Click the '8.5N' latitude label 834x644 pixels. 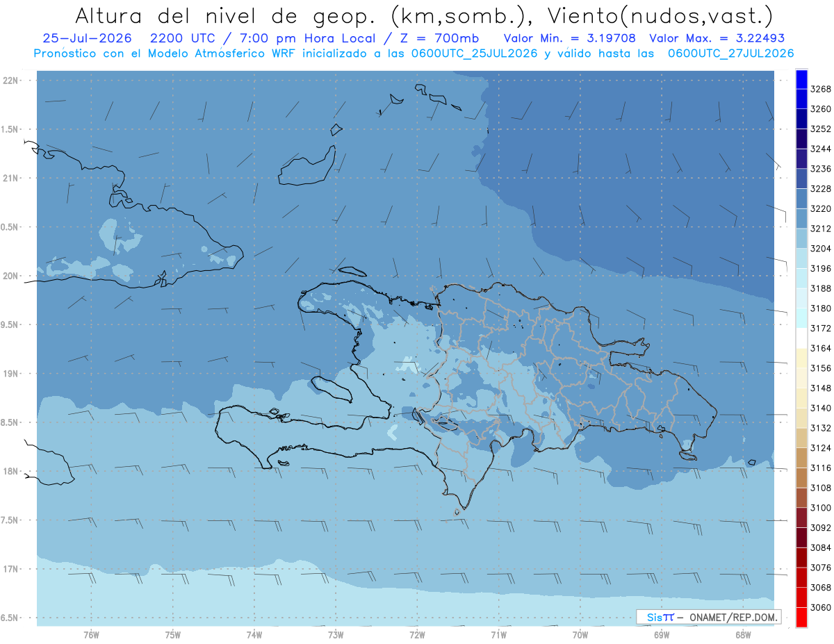[x=10, y=422]
